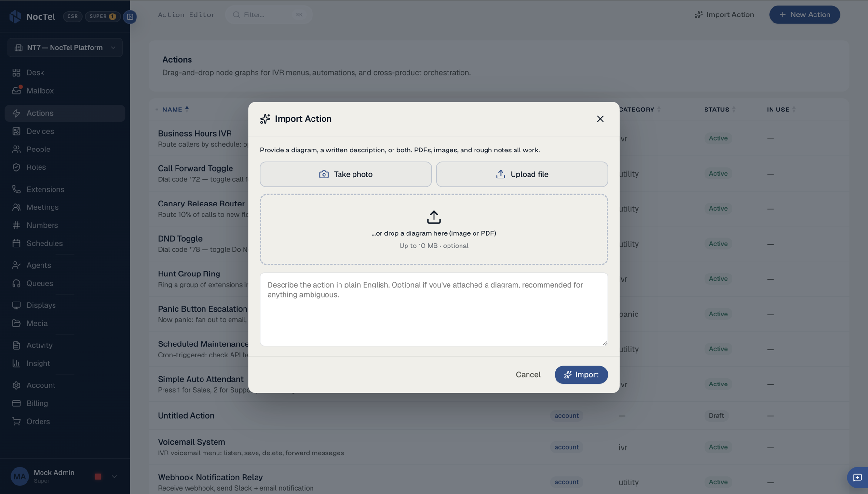This screenshot has height=494, width=868.
Task: Expand the NT7 — NocTel Platform selector
Action: point(65,48)
